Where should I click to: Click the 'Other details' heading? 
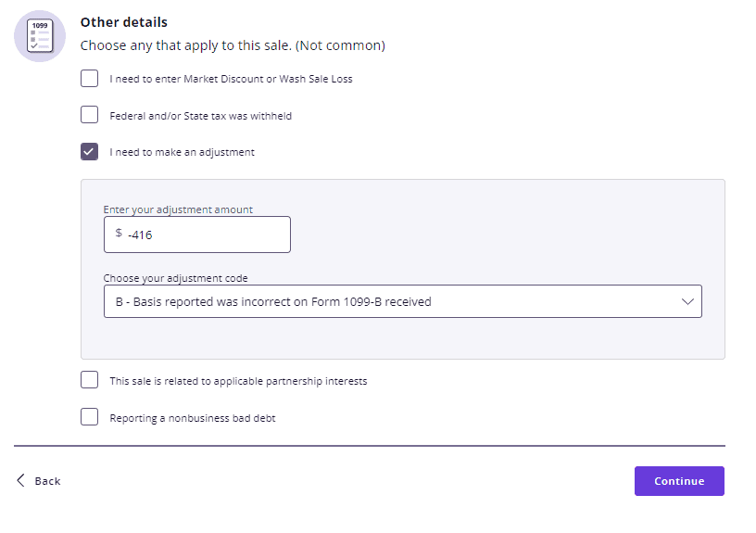pos(124,22)
